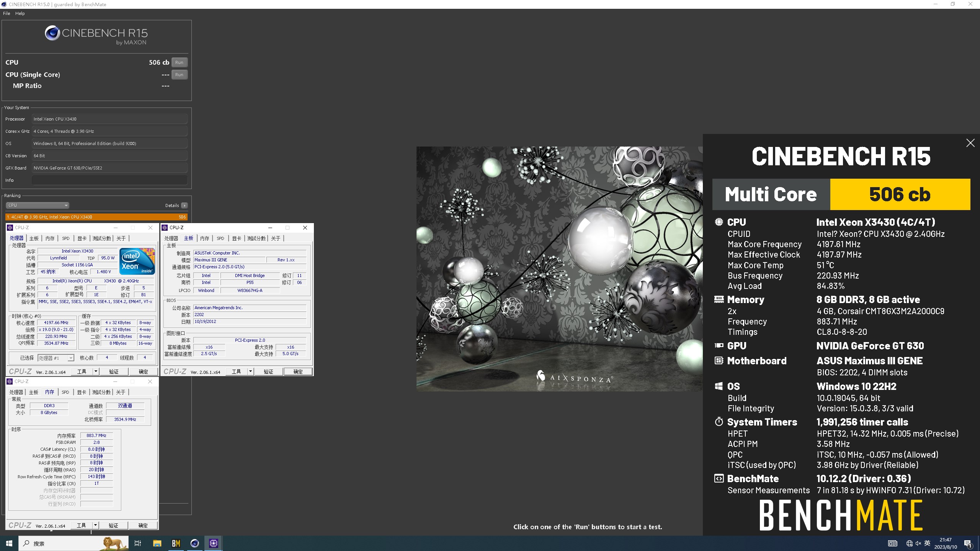Open 测試分數 tab in memory CPU-Z window
Screen dimensions: 980x551
tap(101, 392)
